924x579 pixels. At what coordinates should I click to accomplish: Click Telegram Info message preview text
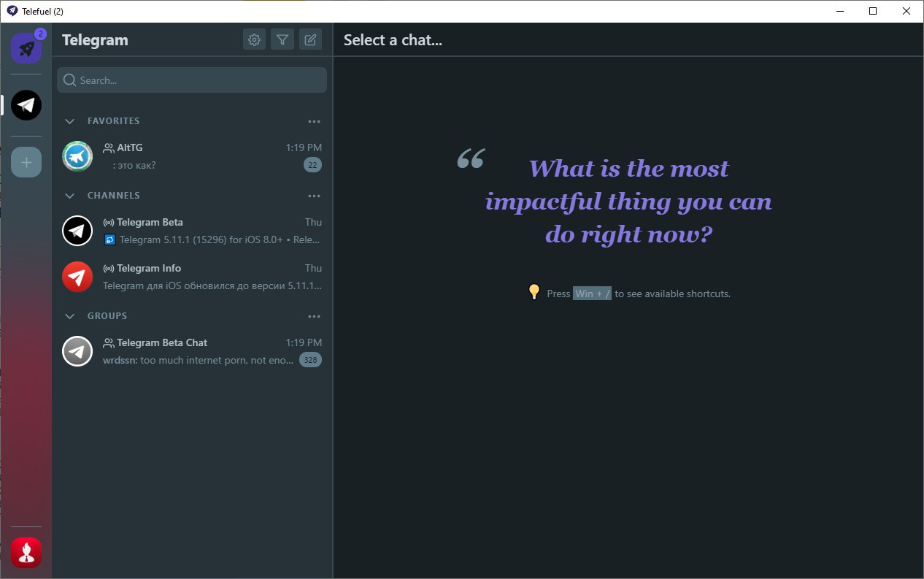(x=212, y=285)
